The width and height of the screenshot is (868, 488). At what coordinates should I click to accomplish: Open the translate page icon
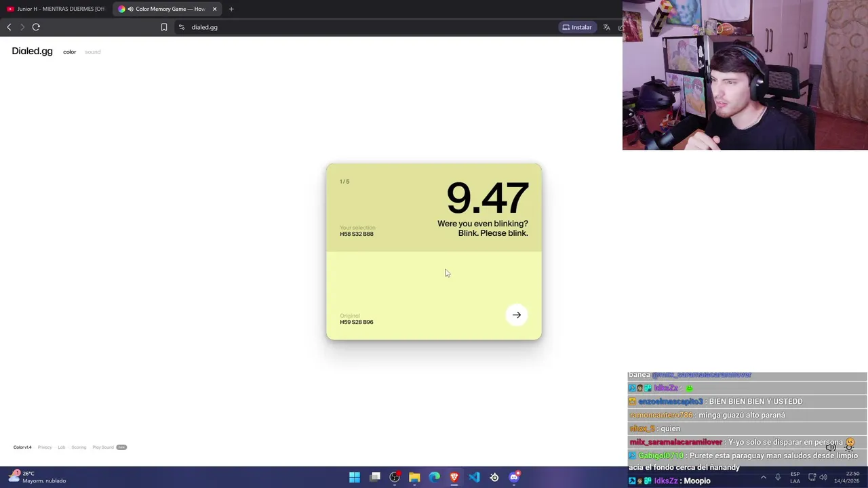tap(606, 27)
